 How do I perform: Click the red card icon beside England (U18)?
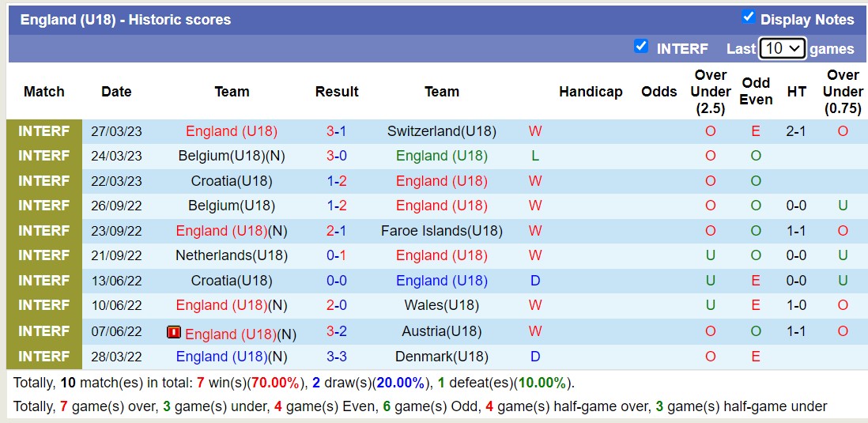tap(174, 333)
